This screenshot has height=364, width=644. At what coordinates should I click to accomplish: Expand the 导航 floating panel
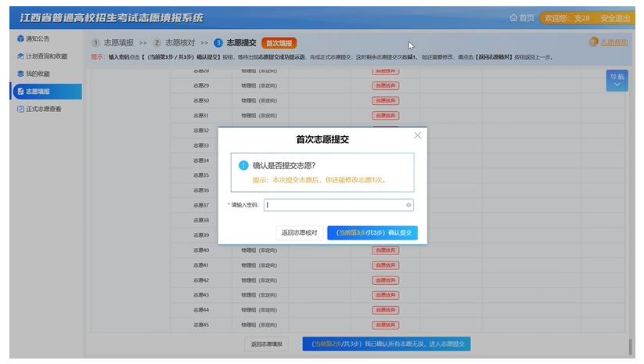(x=617, y=81)
